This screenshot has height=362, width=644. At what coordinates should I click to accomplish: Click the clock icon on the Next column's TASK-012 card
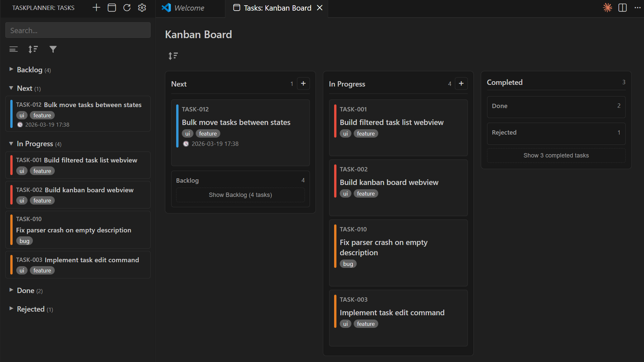[x=186, y=144]
